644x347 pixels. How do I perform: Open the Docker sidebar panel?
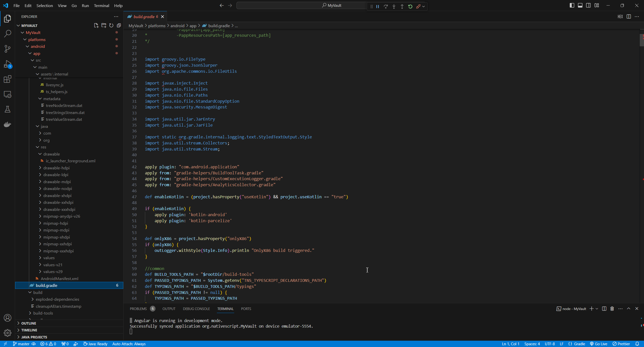click(8, 124)
